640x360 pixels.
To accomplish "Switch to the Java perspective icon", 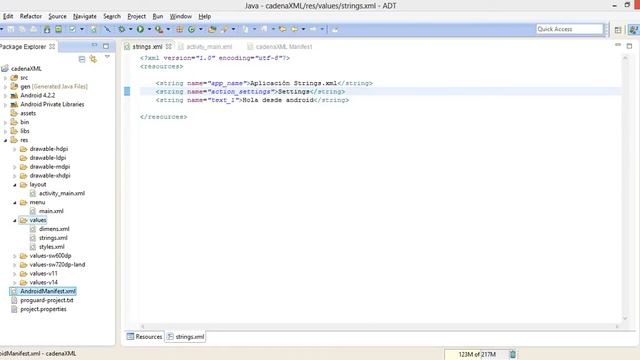I will coord(633,29).
